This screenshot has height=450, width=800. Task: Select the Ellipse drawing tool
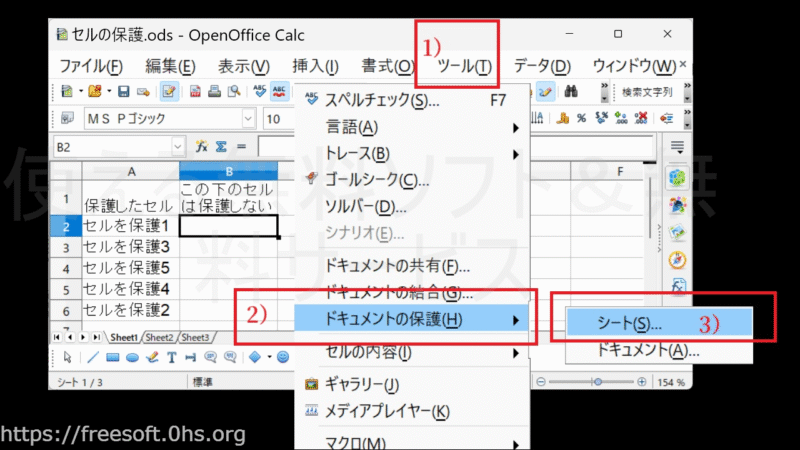click(132, 357)
